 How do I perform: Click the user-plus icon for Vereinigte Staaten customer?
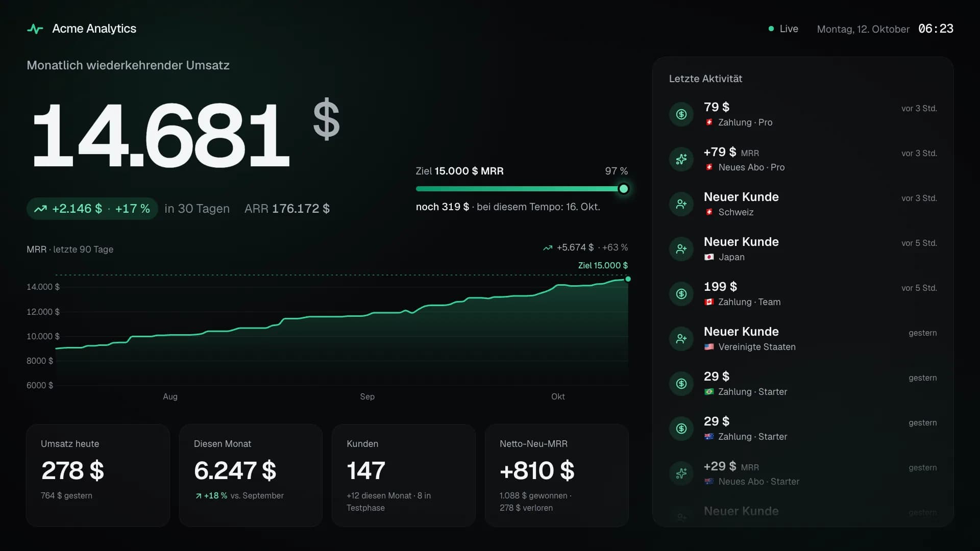(x=681, y=339)
